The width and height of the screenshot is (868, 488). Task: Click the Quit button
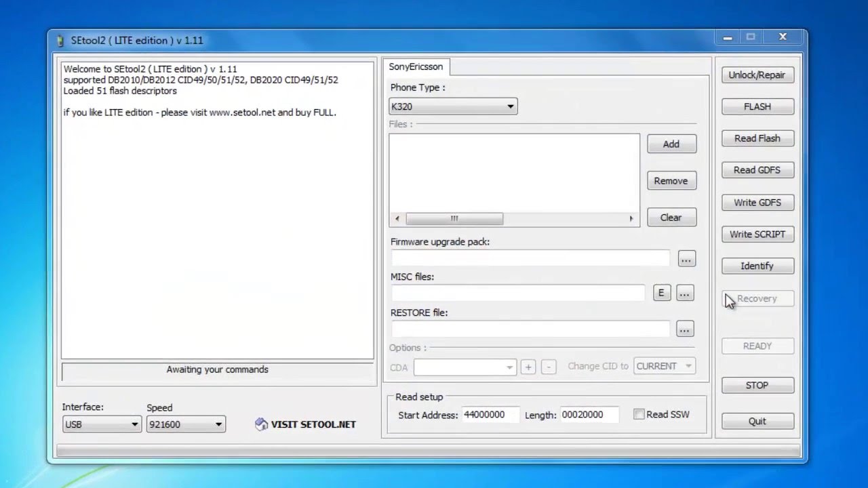757,421
